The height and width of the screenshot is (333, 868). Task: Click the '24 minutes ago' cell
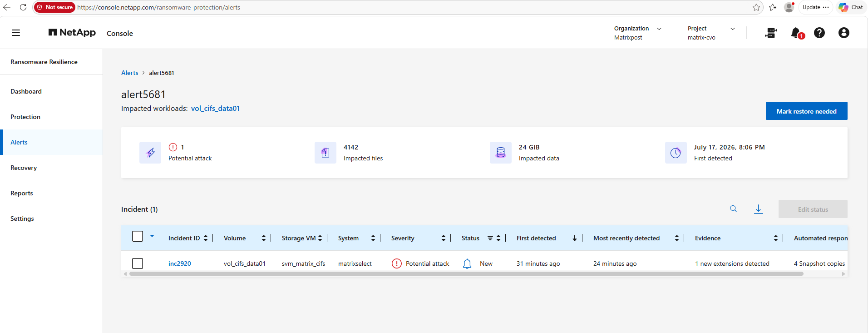[615, 263]
